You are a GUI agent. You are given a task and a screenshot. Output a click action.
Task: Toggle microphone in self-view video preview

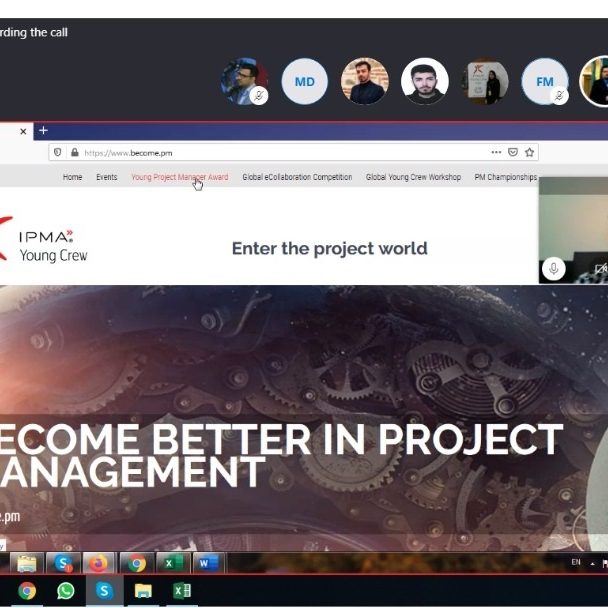552,268
